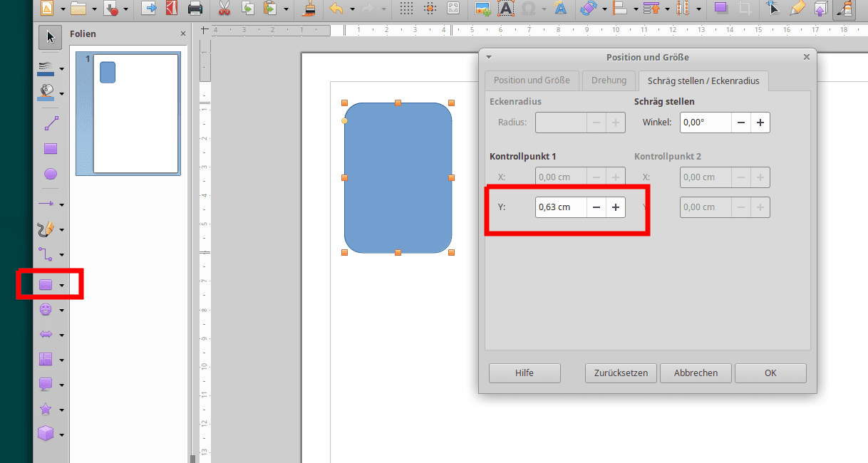
Task: Select the Line drawing tool
Action: click(51, 123)
